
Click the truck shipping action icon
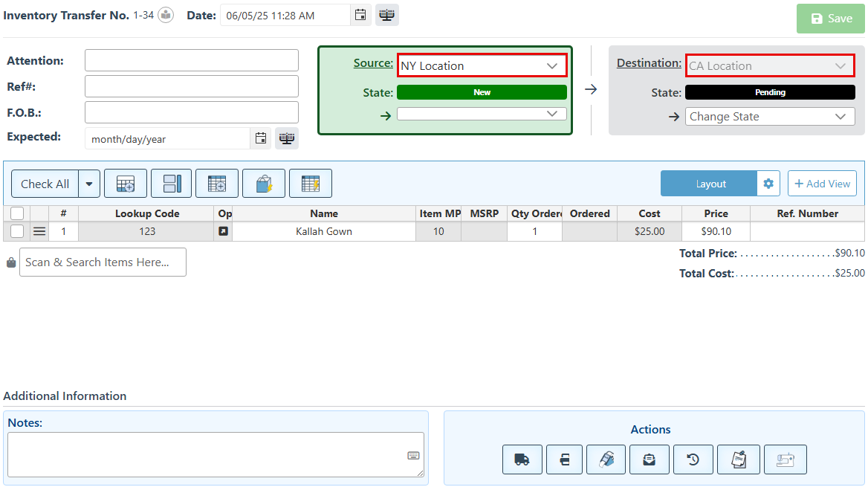click(522, 459)
